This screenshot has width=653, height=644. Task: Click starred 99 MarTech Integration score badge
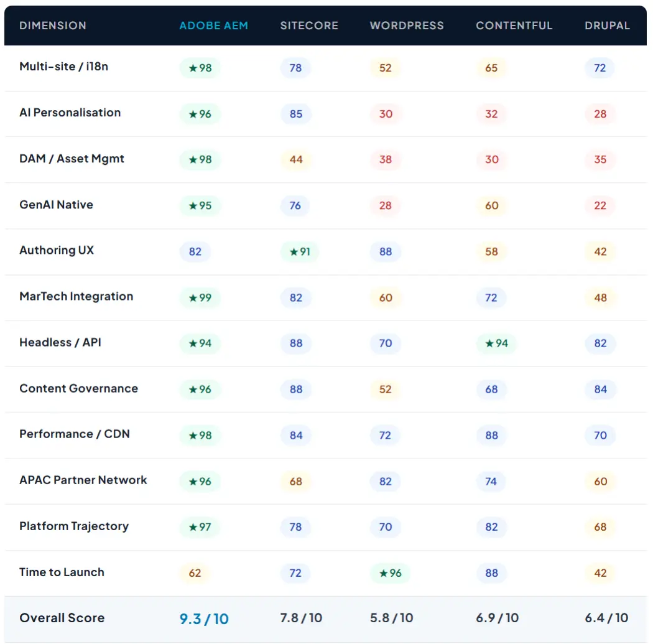tap(200, 298)
